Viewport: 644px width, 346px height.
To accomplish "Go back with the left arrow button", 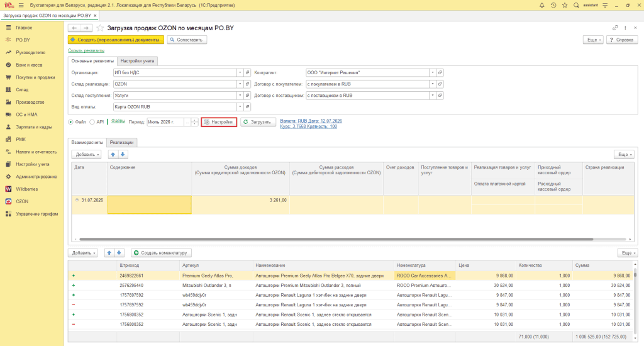I will (x=74, y=28).
